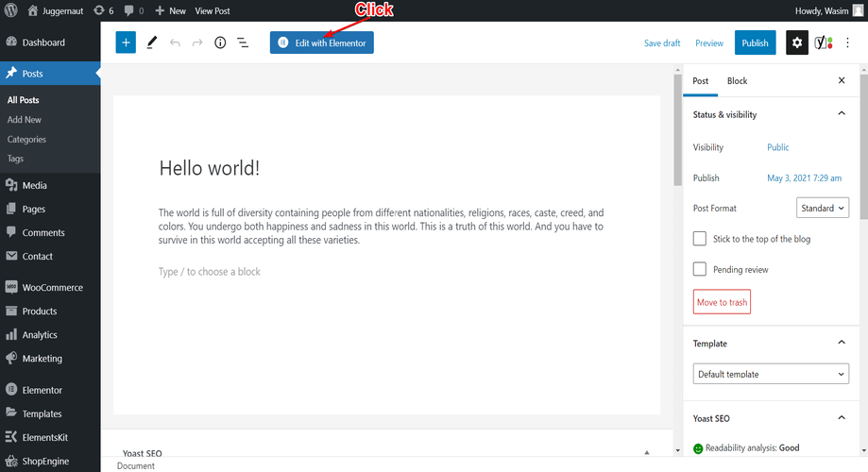Open the Post Format Standard dropdown

(x=823, y=208)
